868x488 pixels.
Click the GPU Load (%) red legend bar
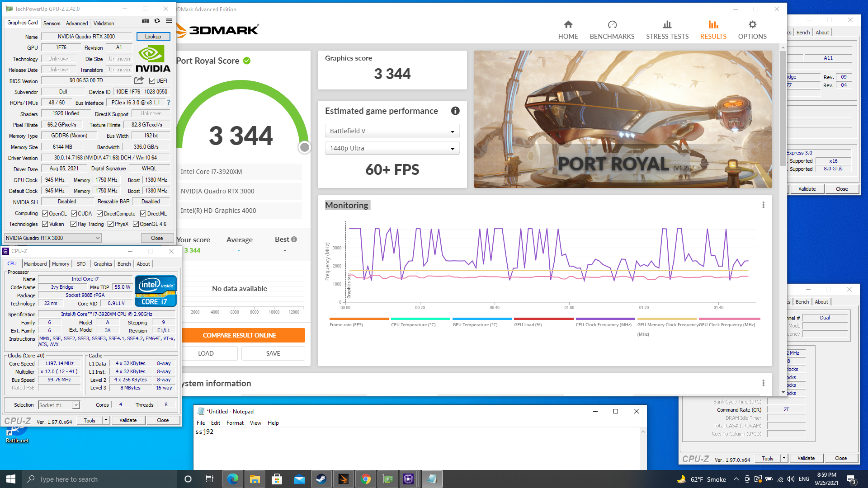[x=543, y=319]
